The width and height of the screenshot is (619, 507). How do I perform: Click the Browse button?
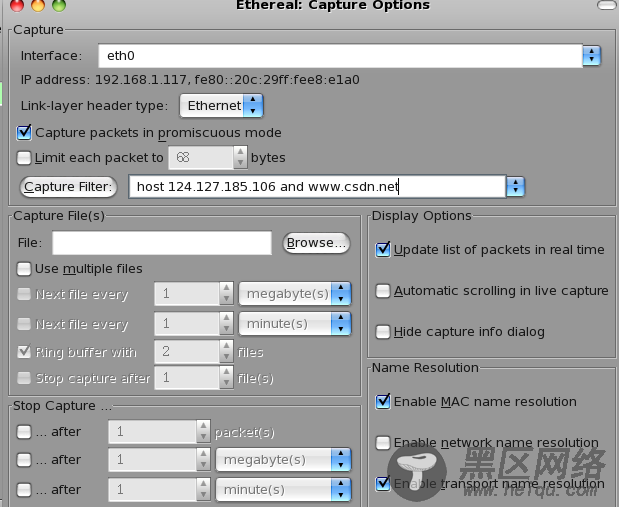[316, 243]
